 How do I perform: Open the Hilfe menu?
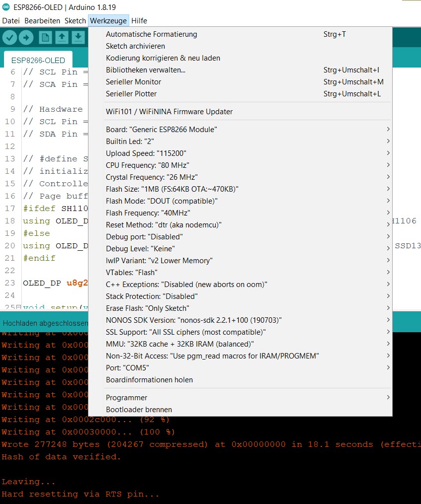(x=139, y=20)
